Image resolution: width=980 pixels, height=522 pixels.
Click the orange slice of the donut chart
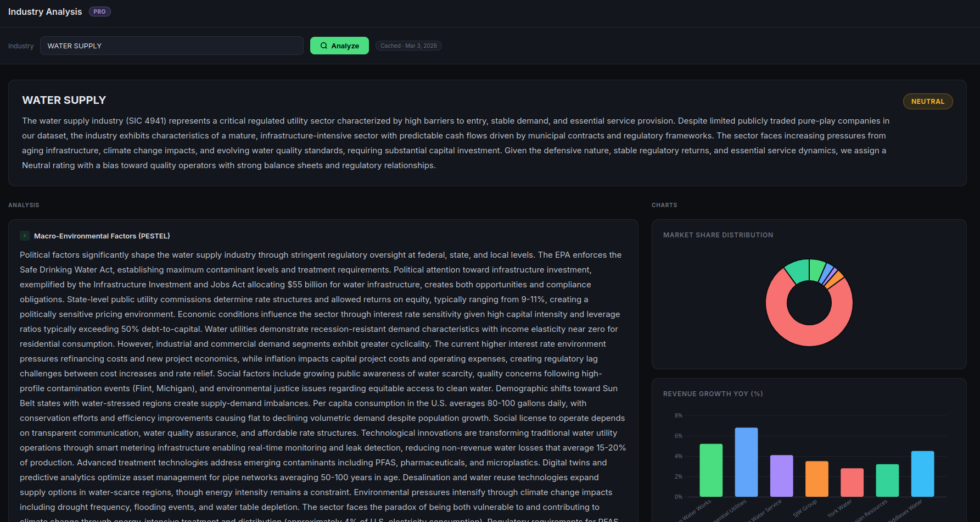[834, 279]
